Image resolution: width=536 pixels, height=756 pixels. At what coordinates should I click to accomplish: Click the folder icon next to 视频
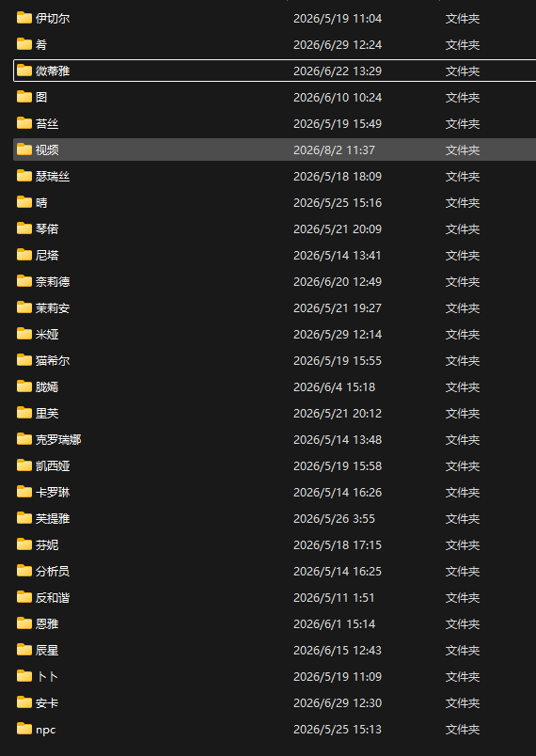point(24,150)
